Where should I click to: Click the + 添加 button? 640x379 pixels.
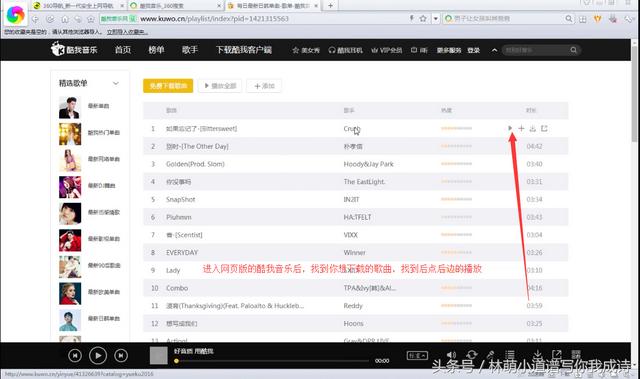tap(264, 86)
